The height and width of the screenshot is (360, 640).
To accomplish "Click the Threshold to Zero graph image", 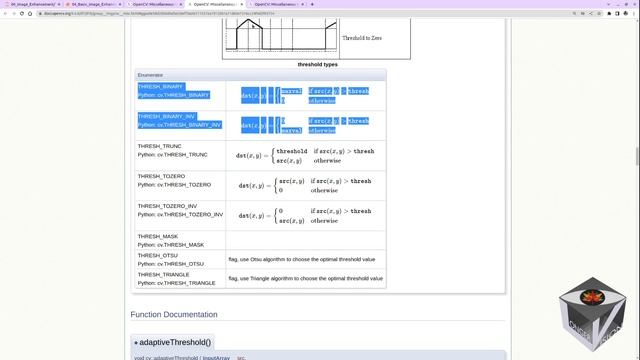I will (x=282, y=36).
